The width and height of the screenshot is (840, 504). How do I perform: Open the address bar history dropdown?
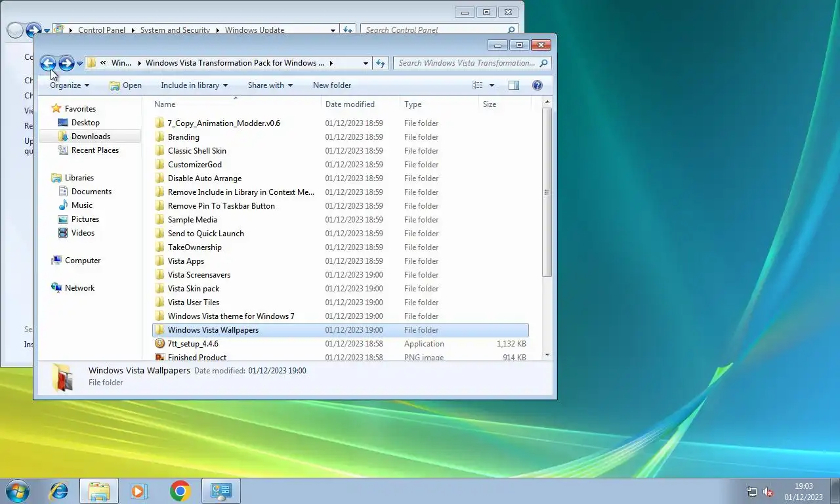point(366,63)
